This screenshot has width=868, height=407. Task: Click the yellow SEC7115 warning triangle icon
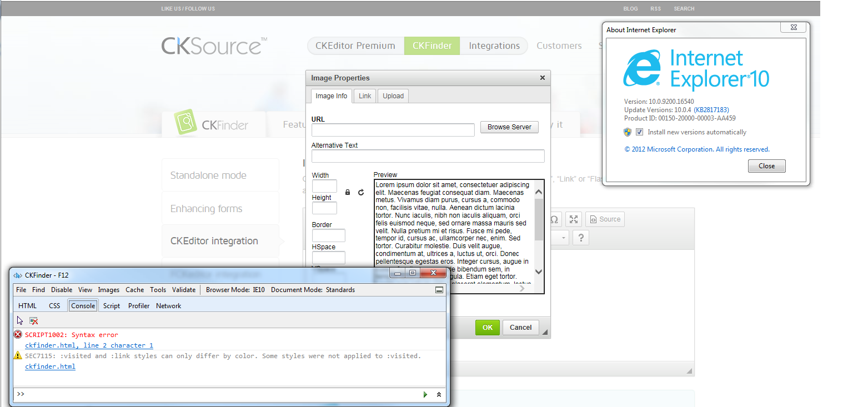pyautogui.click(x=18, y=355)
